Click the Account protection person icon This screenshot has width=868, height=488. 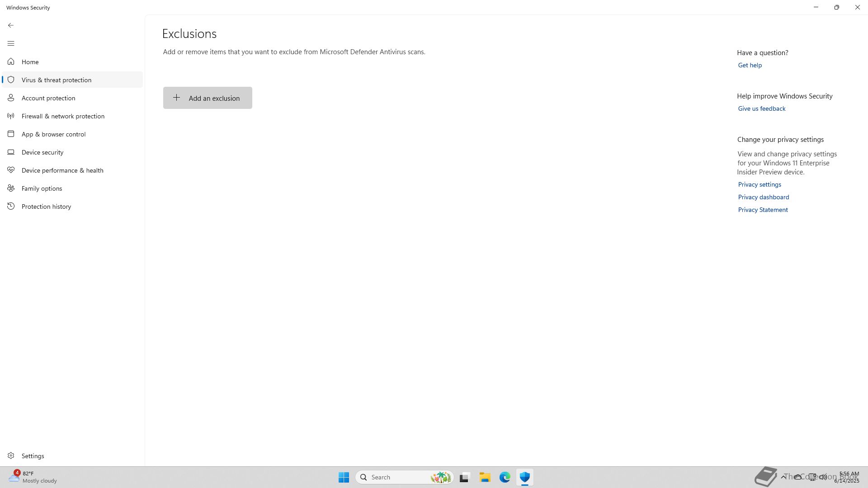[x=11, y=98]
